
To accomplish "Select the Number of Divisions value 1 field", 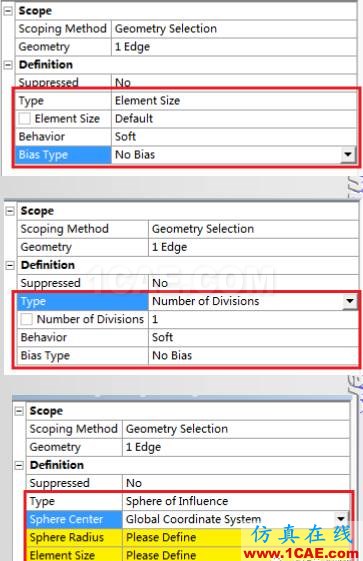I will click(x=253, y=319).
